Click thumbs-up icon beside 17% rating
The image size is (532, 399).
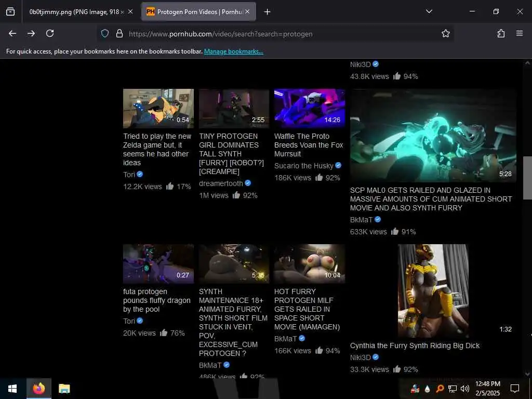(x=170, y=187)
